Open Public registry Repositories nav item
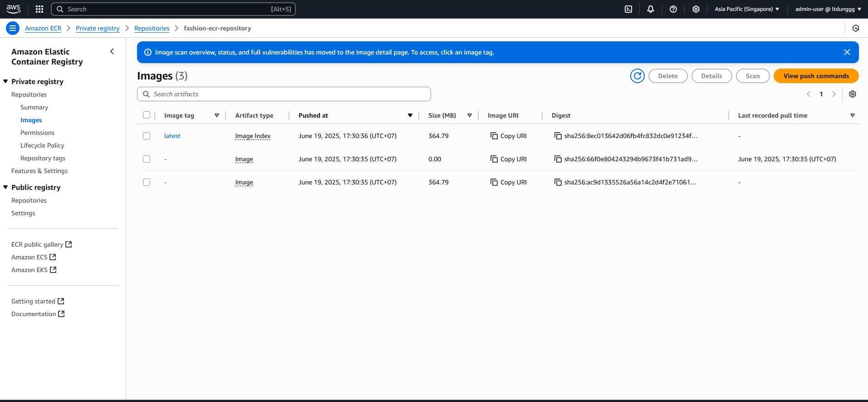This screenshot has height=402, width=868. tap(29, 200)
